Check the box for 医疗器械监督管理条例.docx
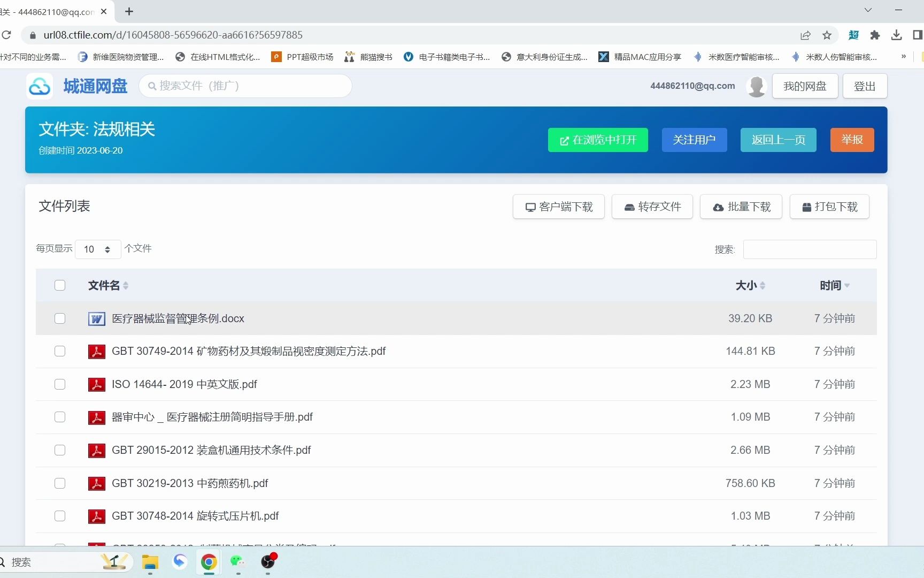The height and width of the screenshot is (578, 924). pos(60,318)
